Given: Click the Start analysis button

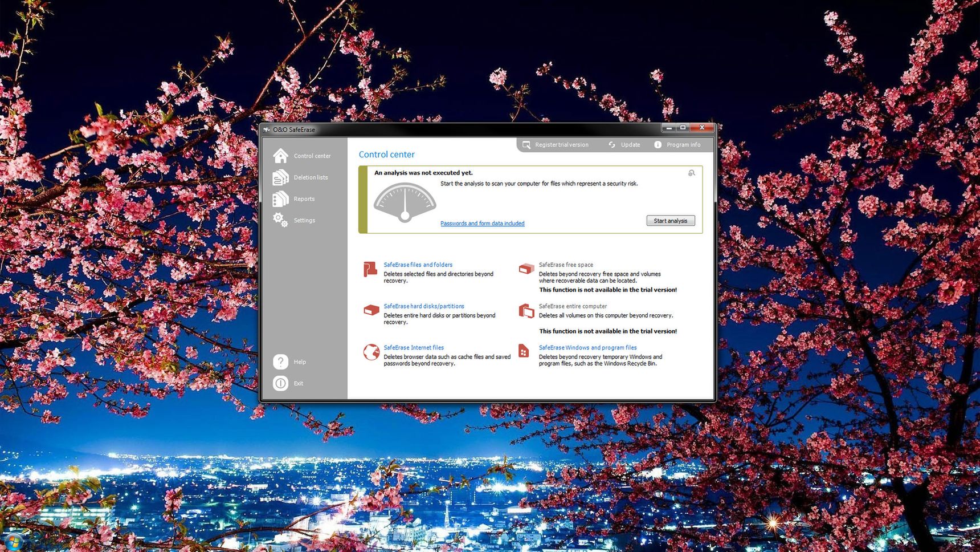Looking at the screenshot, I should click(x=671, y=221).
